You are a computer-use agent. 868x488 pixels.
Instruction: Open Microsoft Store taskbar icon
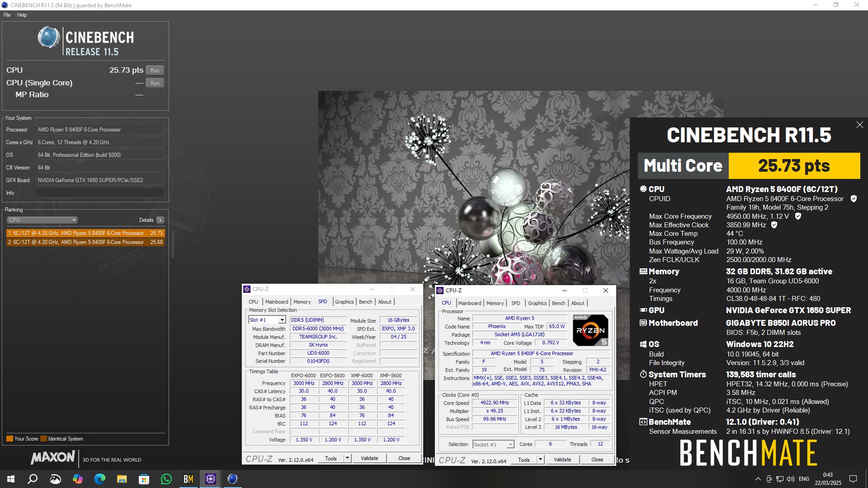tap(144, 479)
